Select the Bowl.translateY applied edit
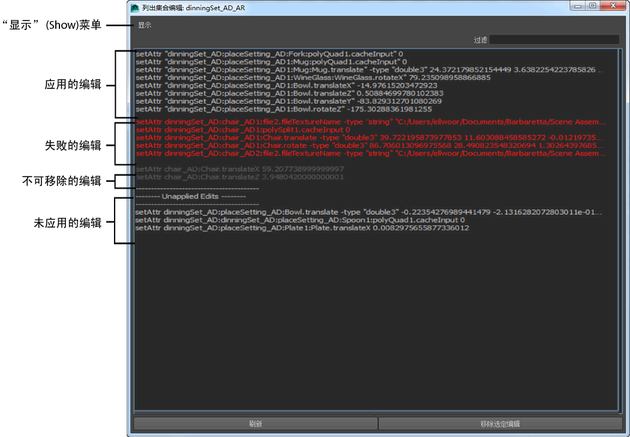 tap(288, 101)
